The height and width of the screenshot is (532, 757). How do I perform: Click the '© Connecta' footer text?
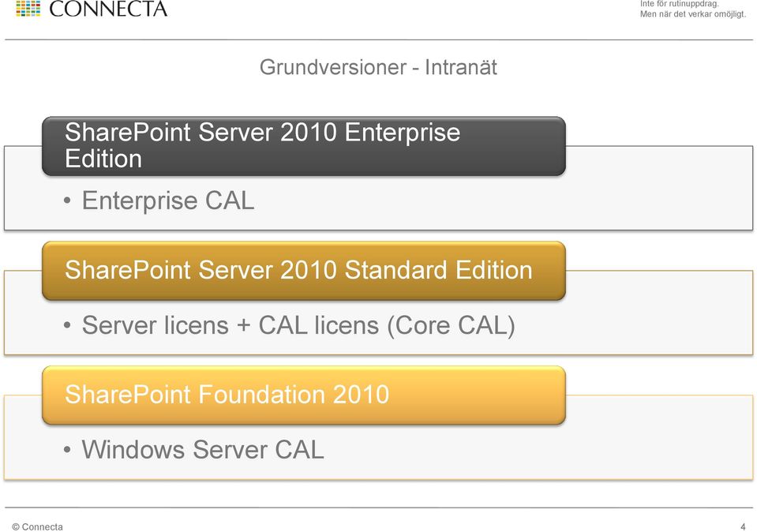tap(38, 526)
